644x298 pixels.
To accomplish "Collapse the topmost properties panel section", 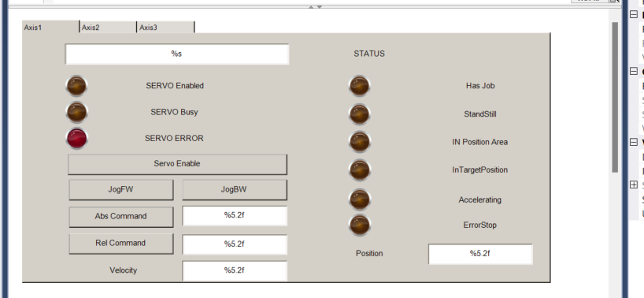I will tap(634, 14).
